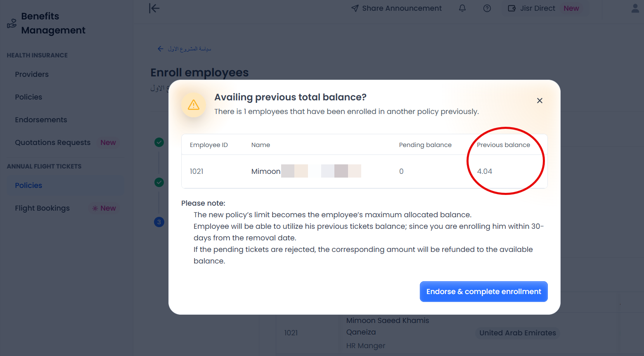
Task: Open the help question mark icon
Action: (487, 8)
